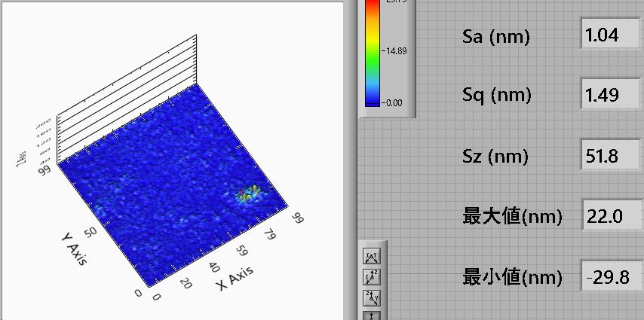Click the 14.89 color scale marker
Image resolution: width=644 pixels, height=320 pixels.
coord(395,51)
